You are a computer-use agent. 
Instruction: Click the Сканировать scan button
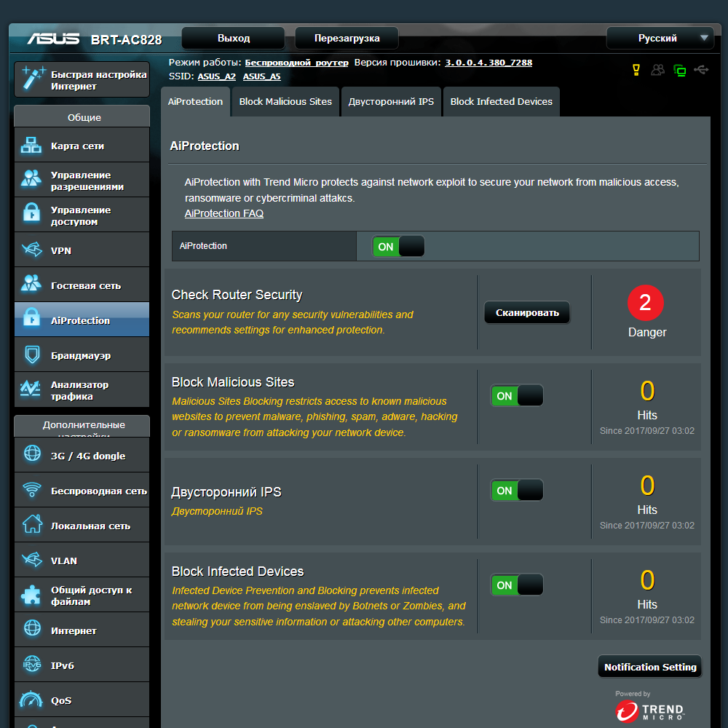point(527,313)
